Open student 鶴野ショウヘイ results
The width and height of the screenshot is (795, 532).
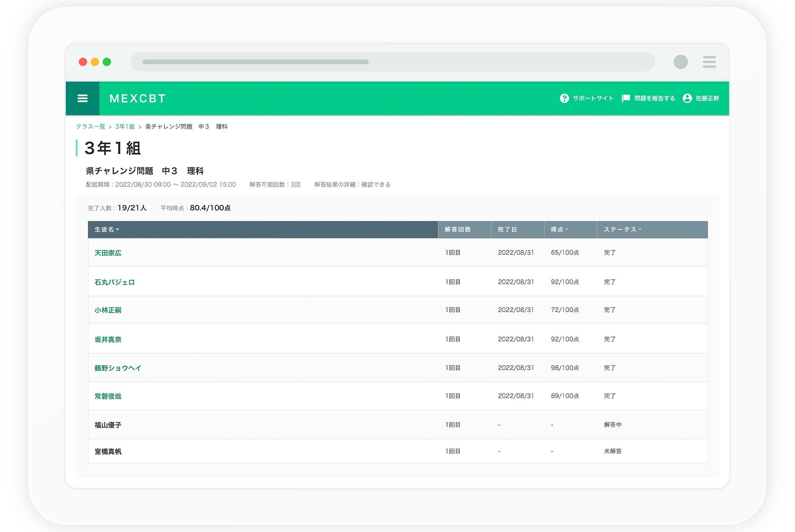(118, 368)
